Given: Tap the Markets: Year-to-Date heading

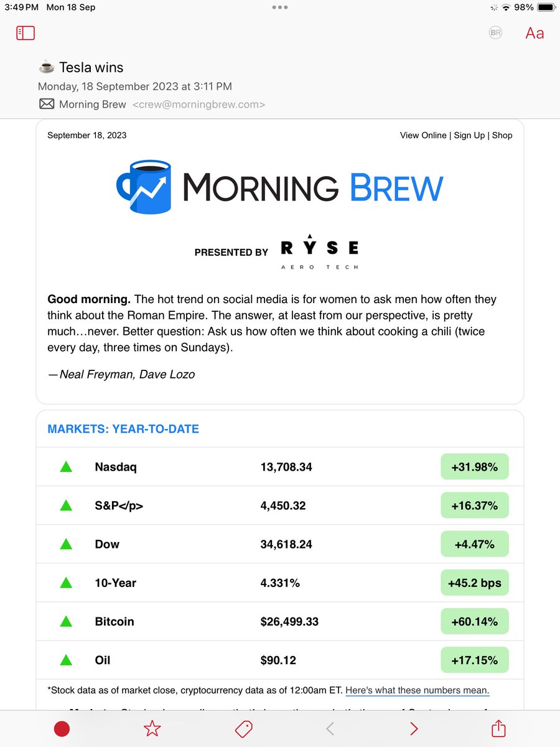Looking at the screenshot, I should [123, 429].
